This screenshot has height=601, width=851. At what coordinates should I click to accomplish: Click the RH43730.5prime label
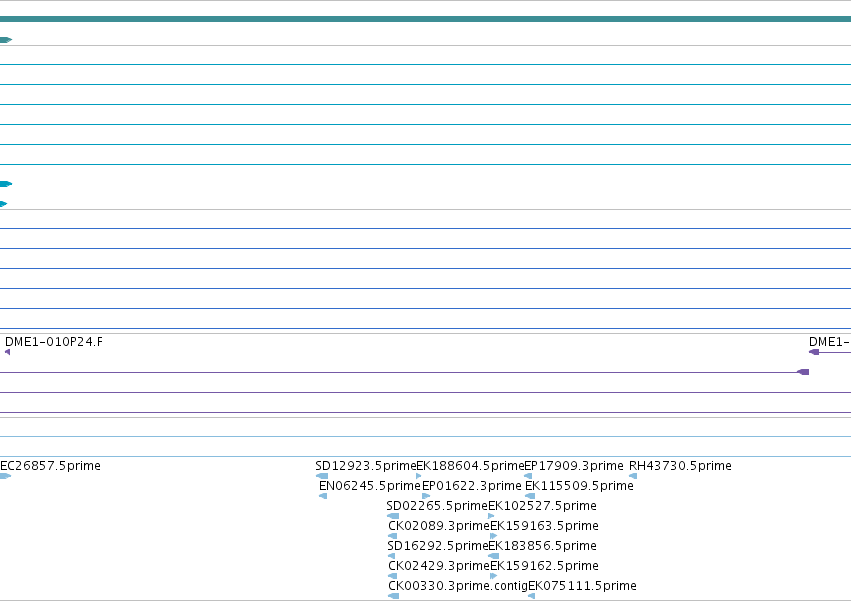[680, 466]
